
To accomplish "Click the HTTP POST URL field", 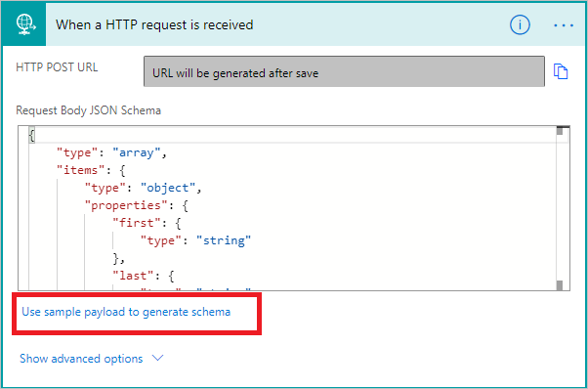I will 344,71.
